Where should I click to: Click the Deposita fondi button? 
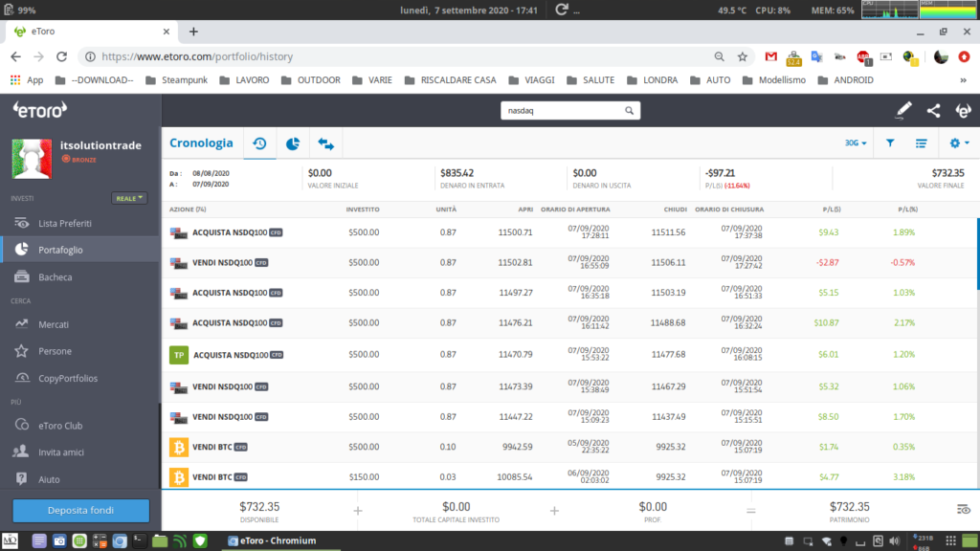(x=80, y=510)
